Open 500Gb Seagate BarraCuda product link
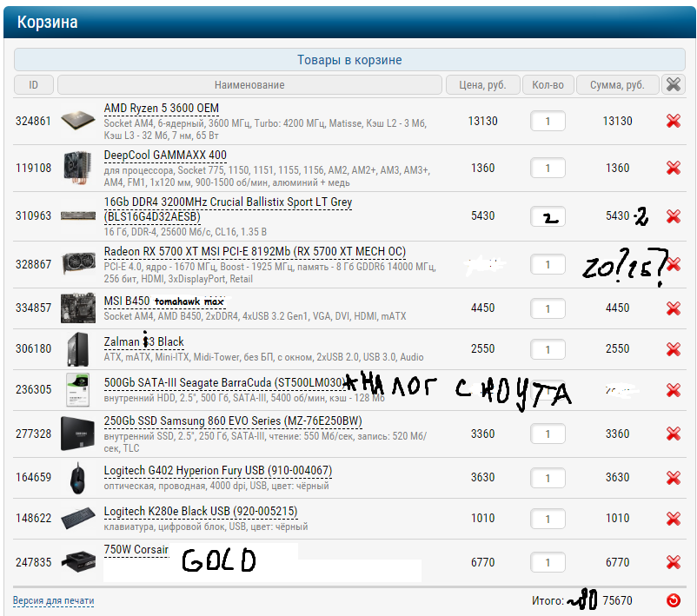Image resolution: width=697 pixels, height=616 pixels. [x=223, y=382]
